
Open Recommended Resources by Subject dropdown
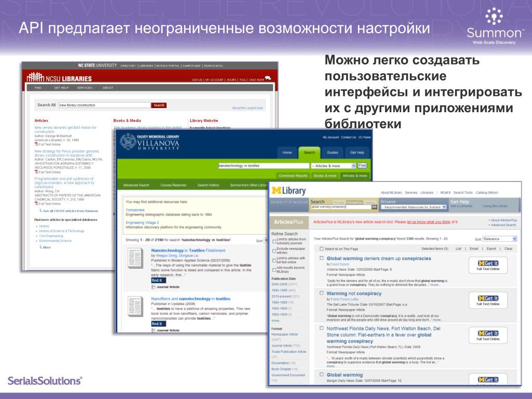tap(413, 207)
